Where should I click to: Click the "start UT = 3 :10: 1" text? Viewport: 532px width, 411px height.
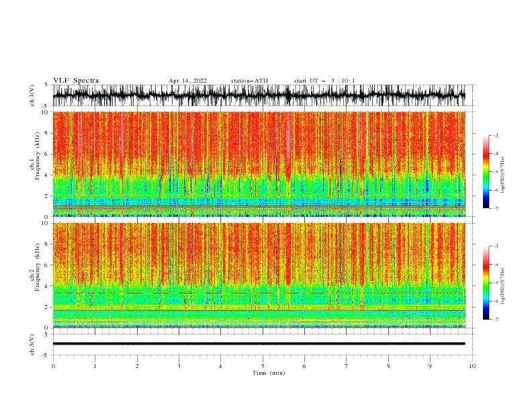(x=324, y=81)
